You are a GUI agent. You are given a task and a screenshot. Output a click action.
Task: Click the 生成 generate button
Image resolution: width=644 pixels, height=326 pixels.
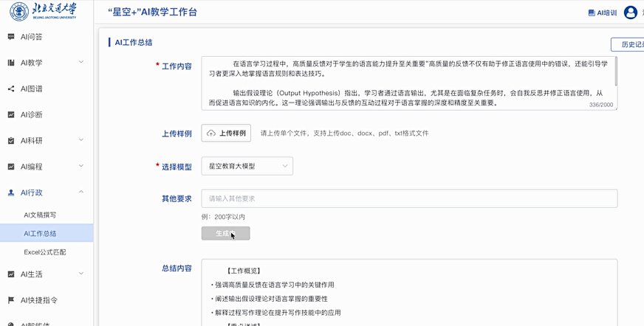pyautogui.click(x=225, y=233)
